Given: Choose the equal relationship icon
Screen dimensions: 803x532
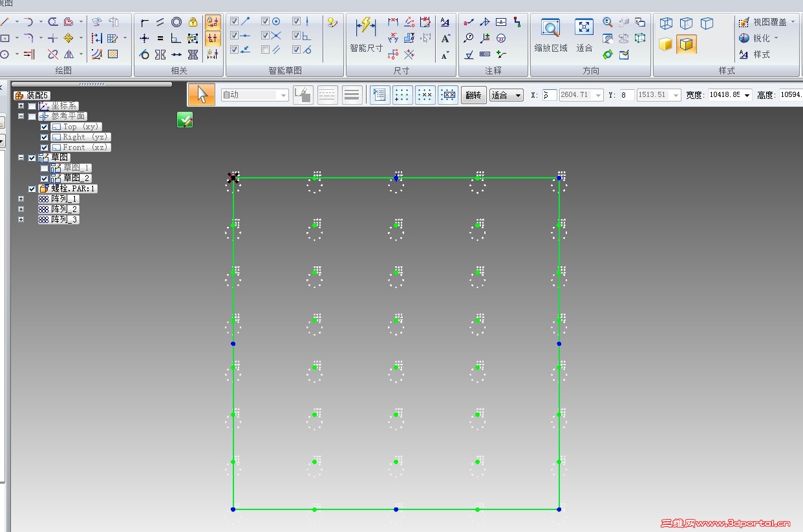Looking at the screenshot, I should 160,38.
